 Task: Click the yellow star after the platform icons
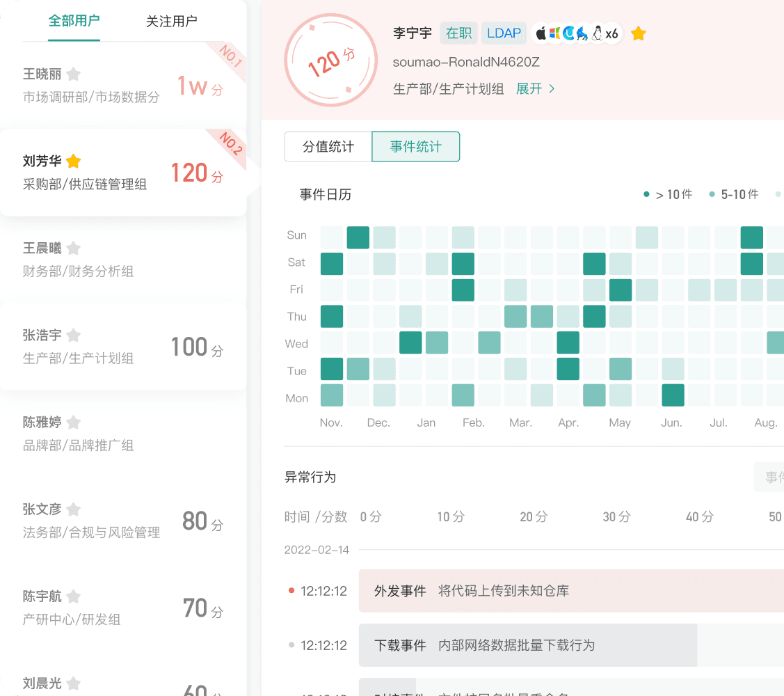point(638,33)
